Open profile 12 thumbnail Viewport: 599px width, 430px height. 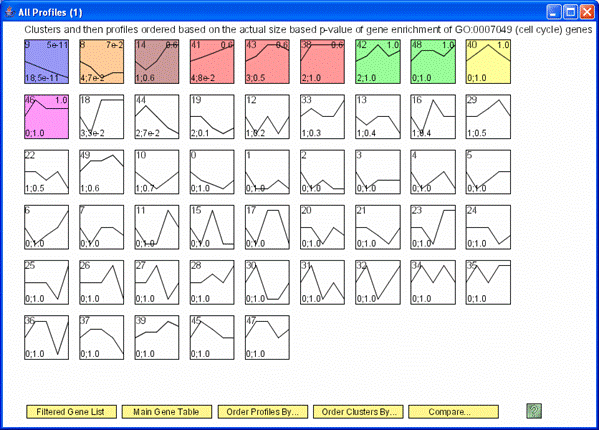[x=267, y=117]
